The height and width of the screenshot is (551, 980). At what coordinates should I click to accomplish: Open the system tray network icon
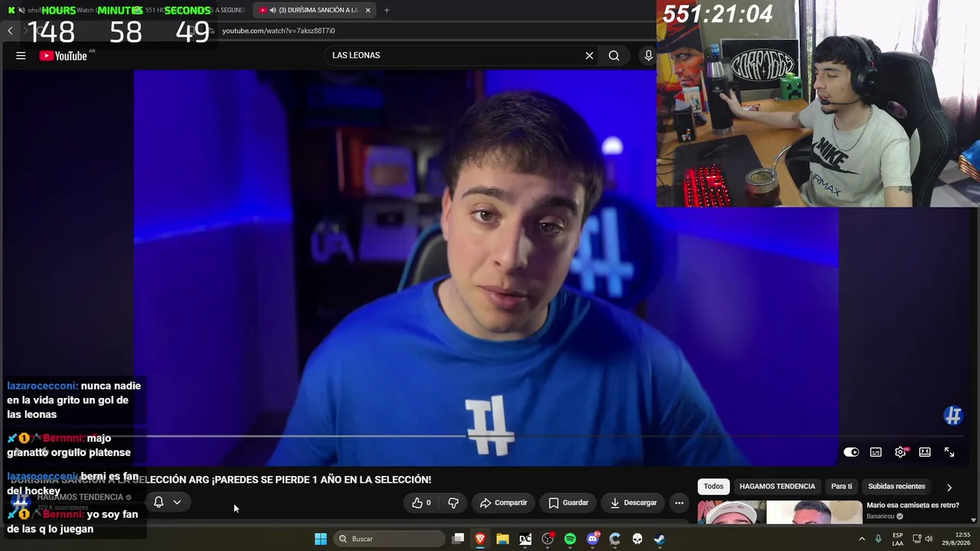[916, 539]
